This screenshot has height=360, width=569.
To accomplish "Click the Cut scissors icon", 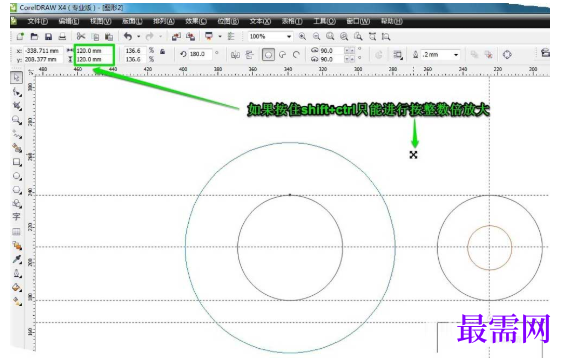I will pos(81,36).
